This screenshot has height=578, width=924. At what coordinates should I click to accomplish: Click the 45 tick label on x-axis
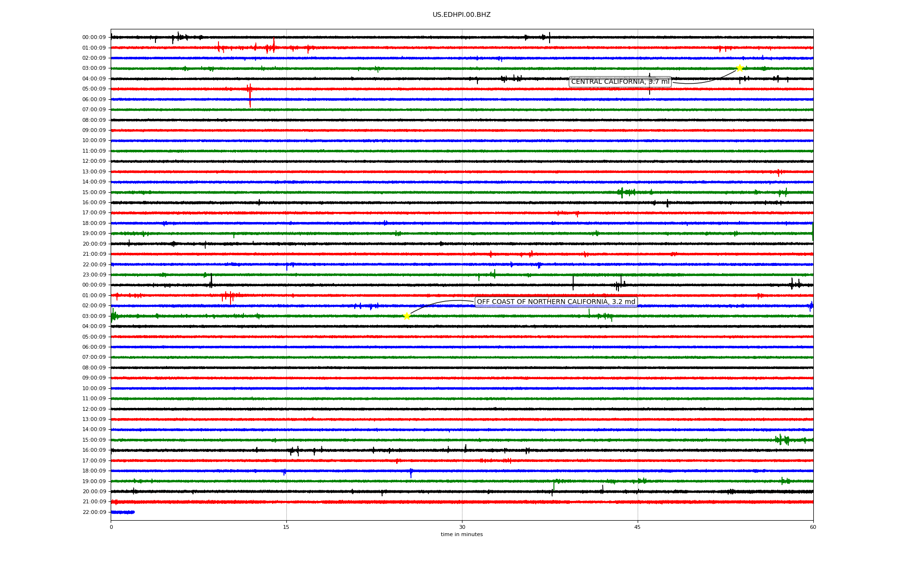(638, 527)
